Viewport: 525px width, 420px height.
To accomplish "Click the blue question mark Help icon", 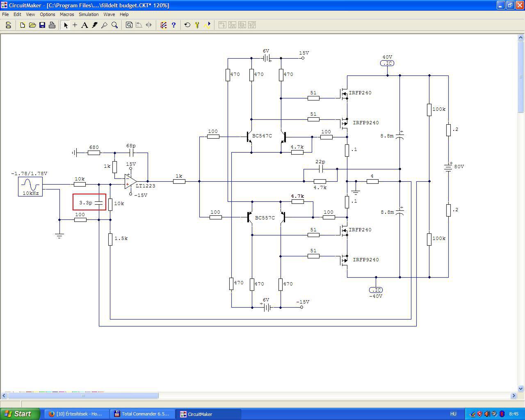I will [x=173, y=25].
